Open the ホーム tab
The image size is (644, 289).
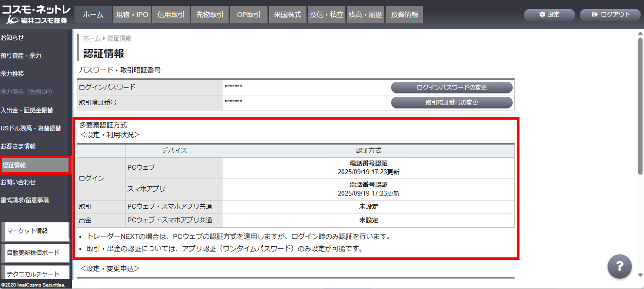(93, 15)
